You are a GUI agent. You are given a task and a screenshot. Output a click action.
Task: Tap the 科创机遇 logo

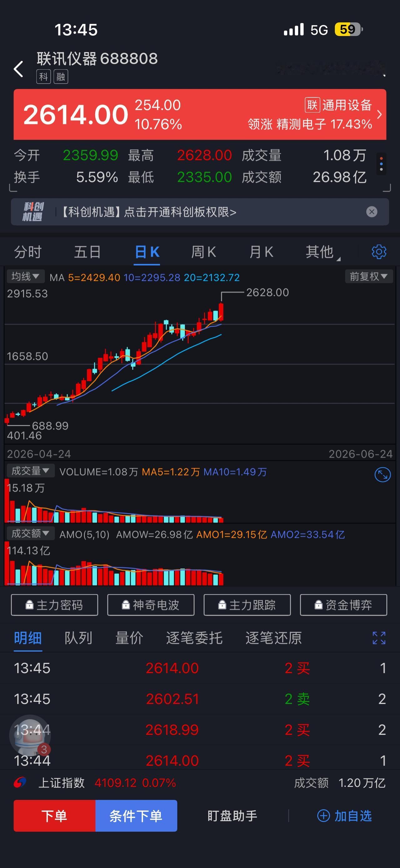coord(33,212)
